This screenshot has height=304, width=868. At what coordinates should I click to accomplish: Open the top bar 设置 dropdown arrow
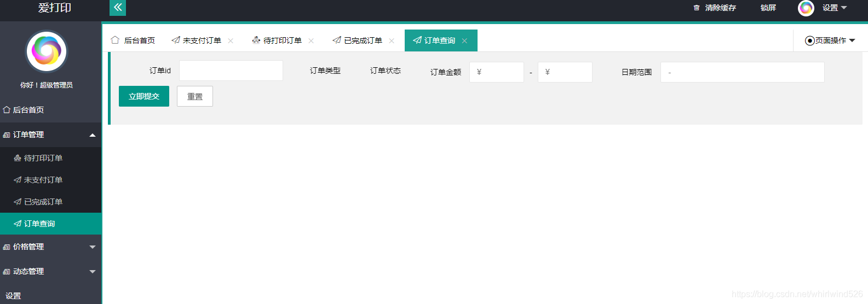click(x=844, y=8)
